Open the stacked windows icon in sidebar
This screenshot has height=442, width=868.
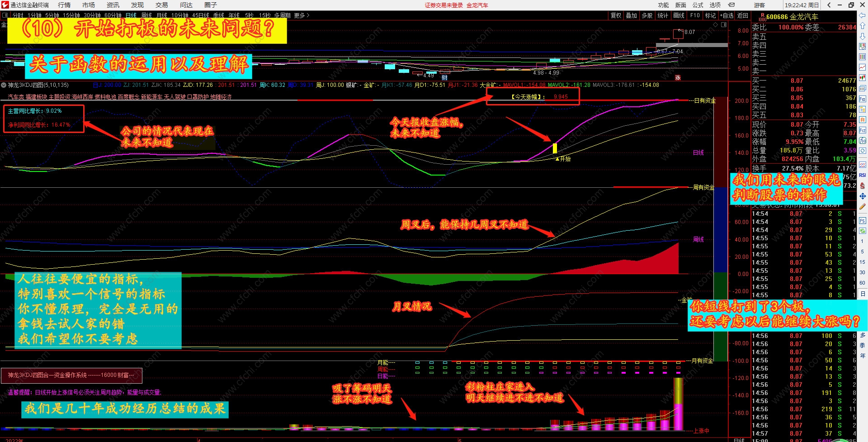(x=862, y=88)
